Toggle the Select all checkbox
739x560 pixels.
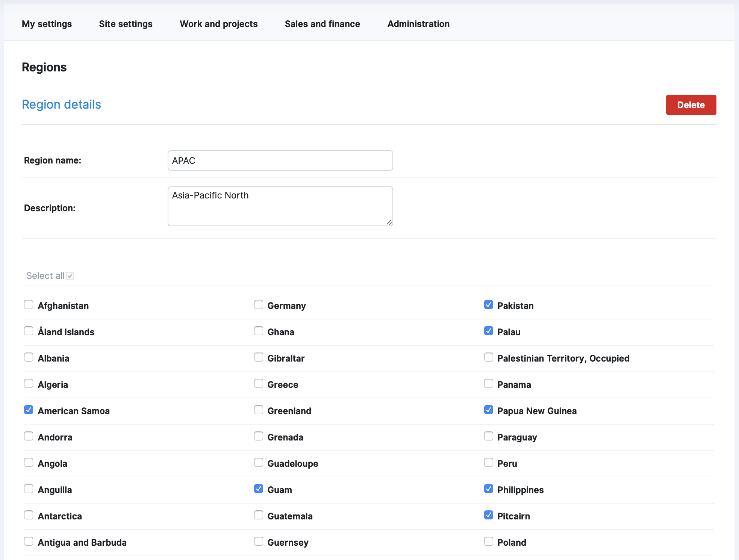[70, 276]
